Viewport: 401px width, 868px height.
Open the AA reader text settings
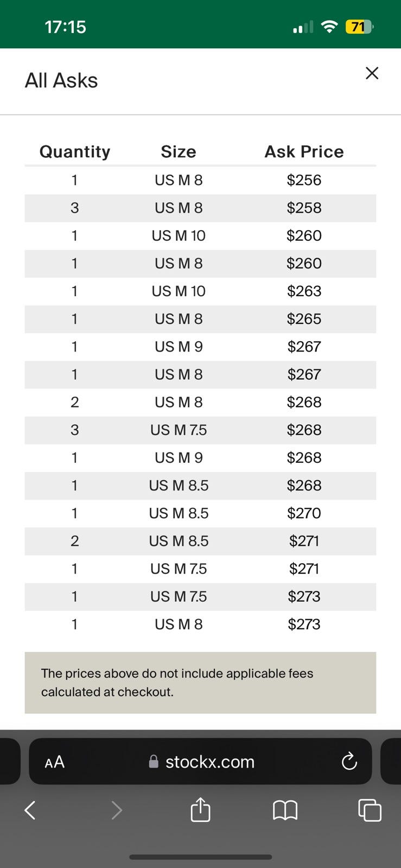tap(55, 762)
